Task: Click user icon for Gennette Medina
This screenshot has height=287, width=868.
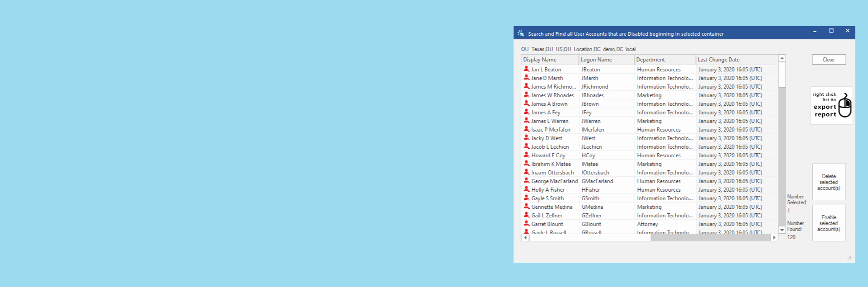Action: pos(527,207)
